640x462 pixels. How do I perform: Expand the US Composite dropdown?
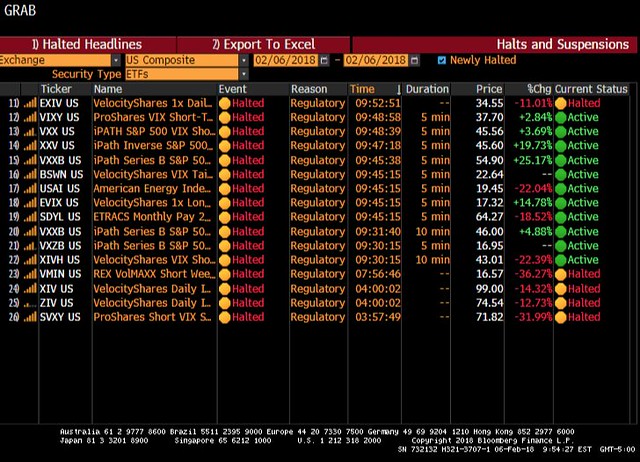point(244,60)
